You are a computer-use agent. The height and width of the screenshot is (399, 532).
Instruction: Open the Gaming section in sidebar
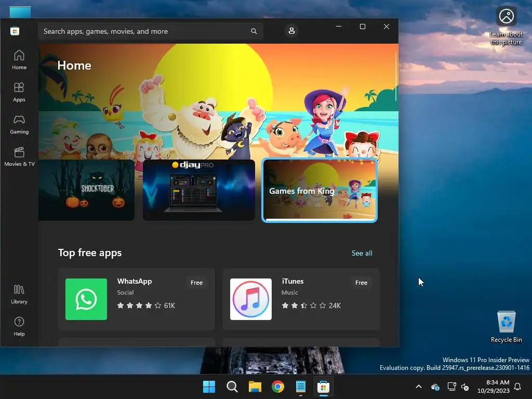pos(19,125)
